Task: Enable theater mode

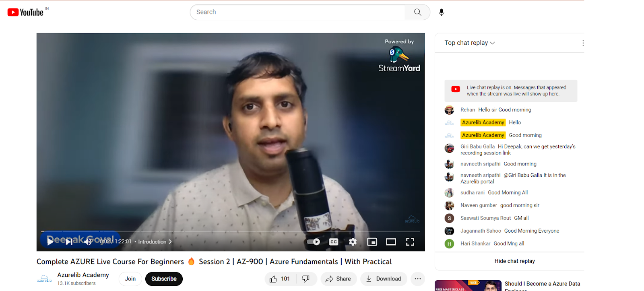Action: click(x=391, y=242)
